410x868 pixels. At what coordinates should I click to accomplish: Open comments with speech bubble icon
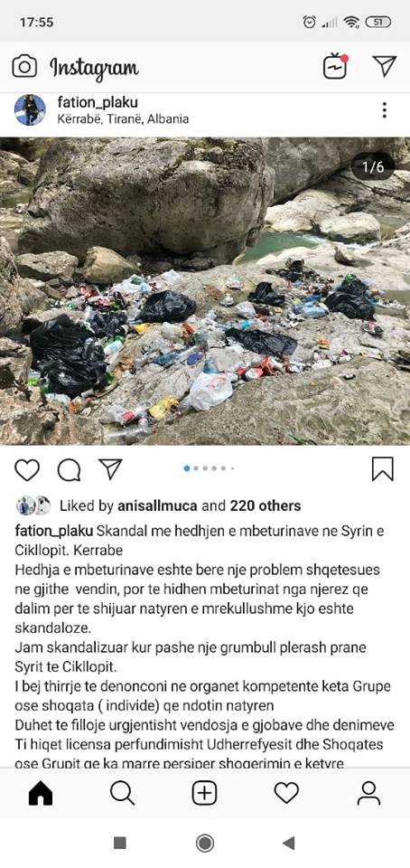pyautogui.click(x=69, y=470)
